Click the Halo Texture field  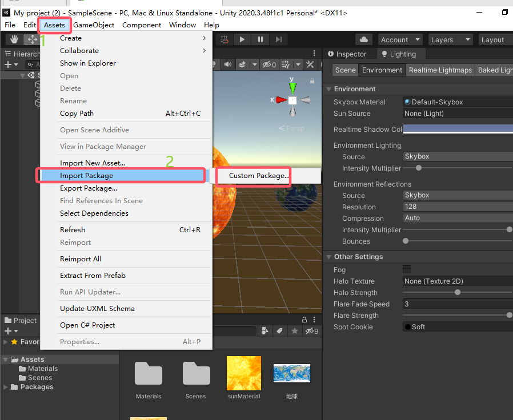[x=458, y=281]
